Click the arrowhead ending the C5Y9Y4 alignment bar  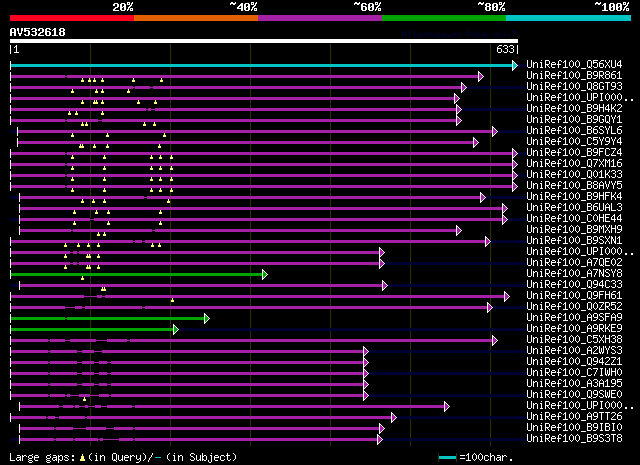[476, 142]
